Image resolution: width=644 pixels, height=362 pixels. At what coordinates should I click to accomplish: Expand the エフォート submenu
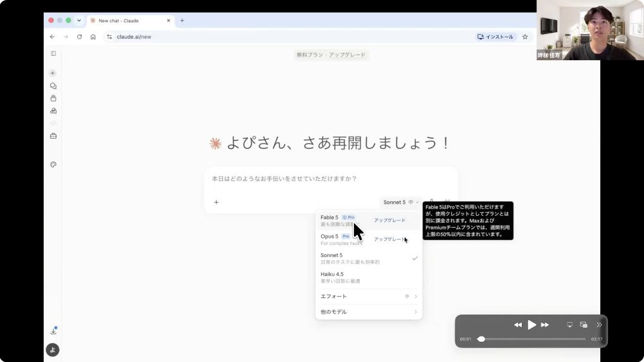click(x=369, y=296)
